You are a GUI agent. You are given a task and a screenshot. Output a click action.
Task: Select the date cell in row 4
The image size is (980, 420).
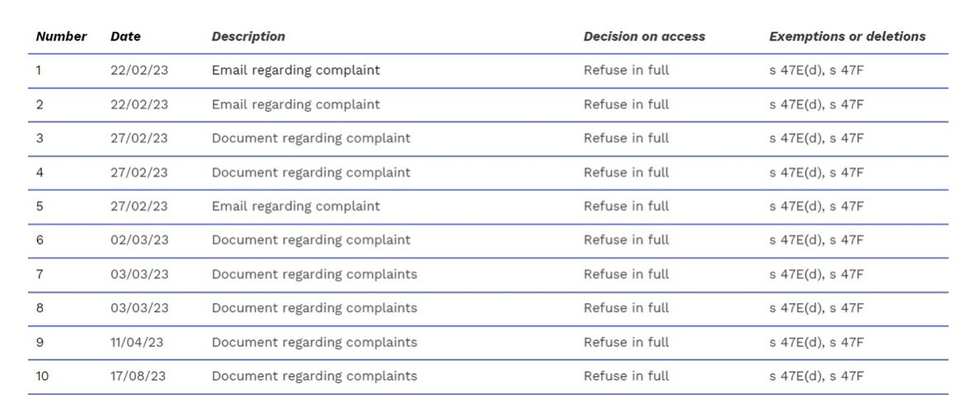tap(139, 173)
